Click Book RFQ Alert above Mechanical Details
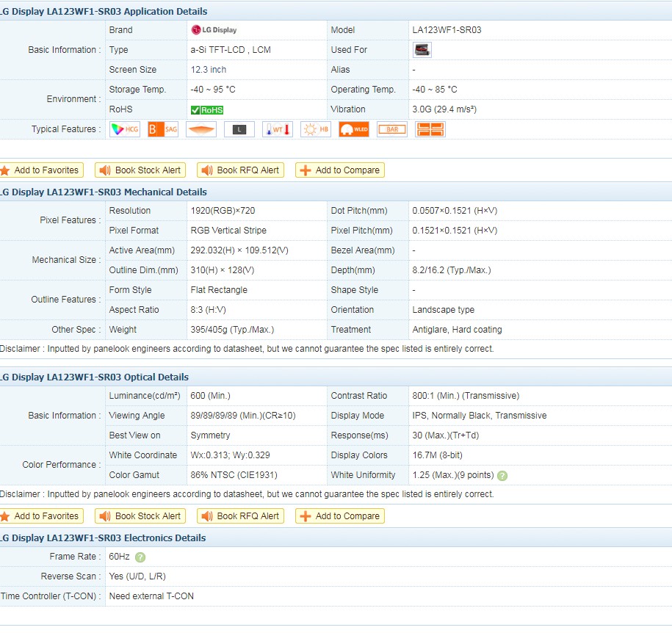The height and width of the screenshot is (633, 672). point(240,170)
